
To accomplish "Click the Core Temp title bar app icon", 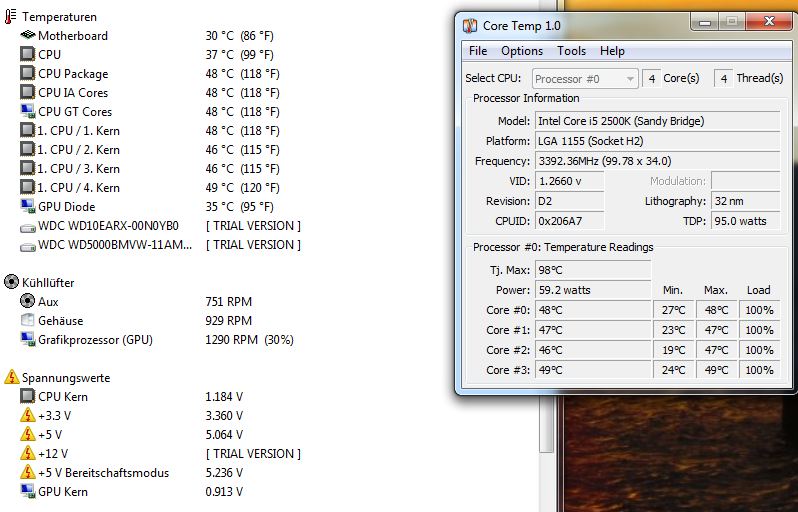I will pyautogui.click(x=470, y=25).
